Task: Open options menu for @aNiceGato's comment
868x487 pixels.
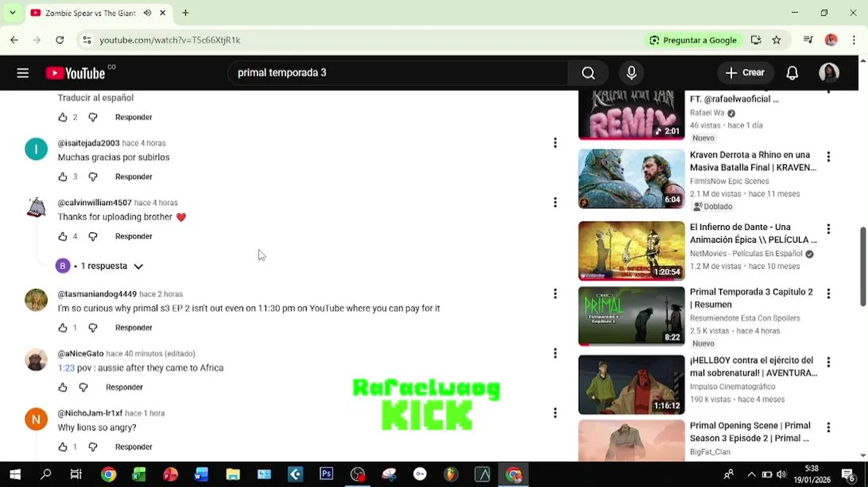Action: [555, 353]
